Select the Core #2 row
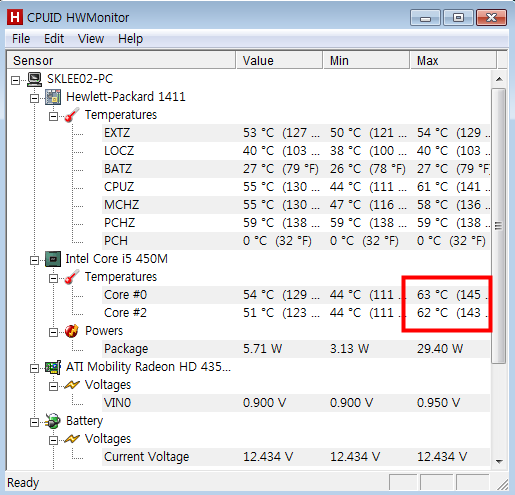This screenshot has width=515, height=495. [296, 313]
